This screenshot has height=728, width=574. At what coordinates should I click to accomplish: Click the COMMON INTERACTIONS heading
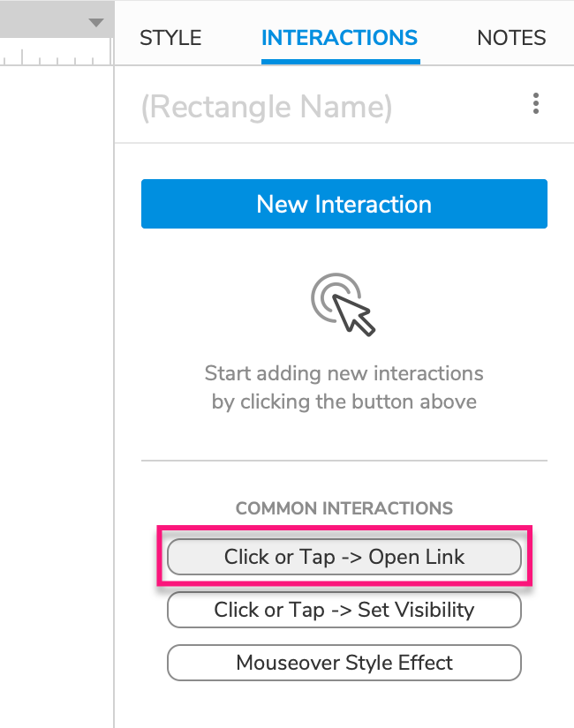pos(344,508)
